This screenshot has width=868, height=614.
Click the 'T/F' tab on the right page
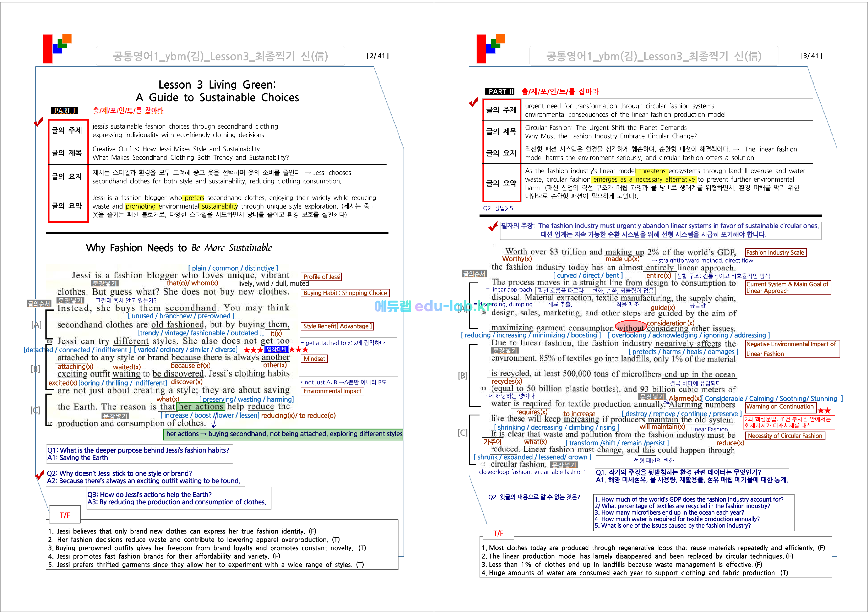(498, 534)
